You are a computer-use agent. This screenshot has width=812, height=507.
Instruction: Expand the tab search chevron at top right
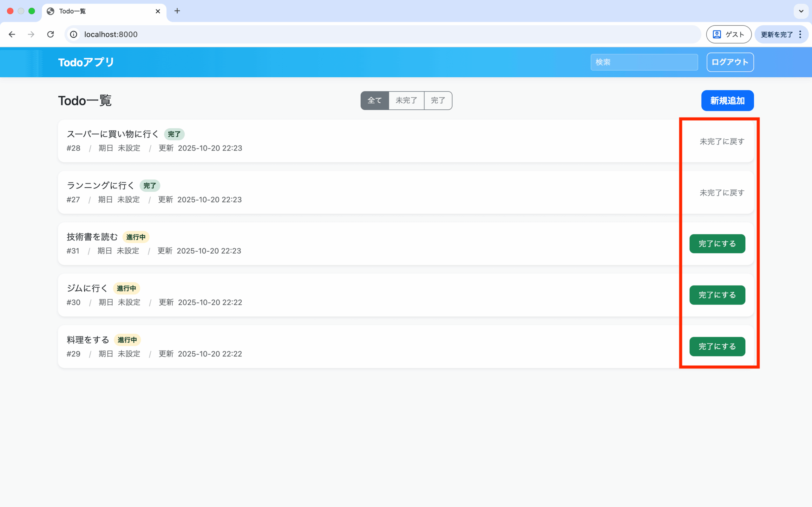[x=801, y=11]
